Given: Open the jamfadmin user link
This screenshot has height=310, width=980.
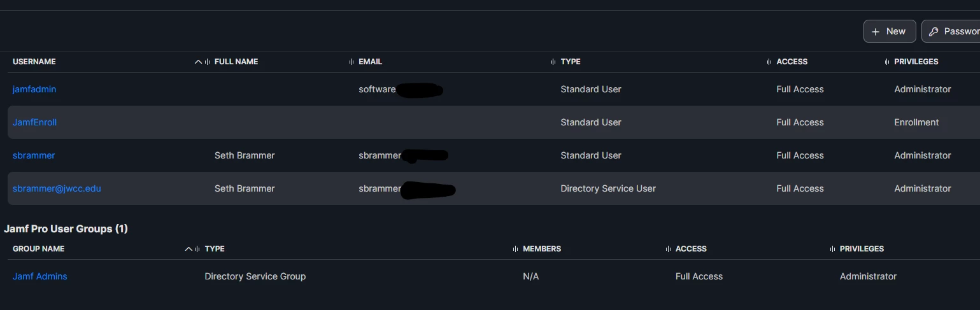Looking at the screenshot, I should (34, 89).
